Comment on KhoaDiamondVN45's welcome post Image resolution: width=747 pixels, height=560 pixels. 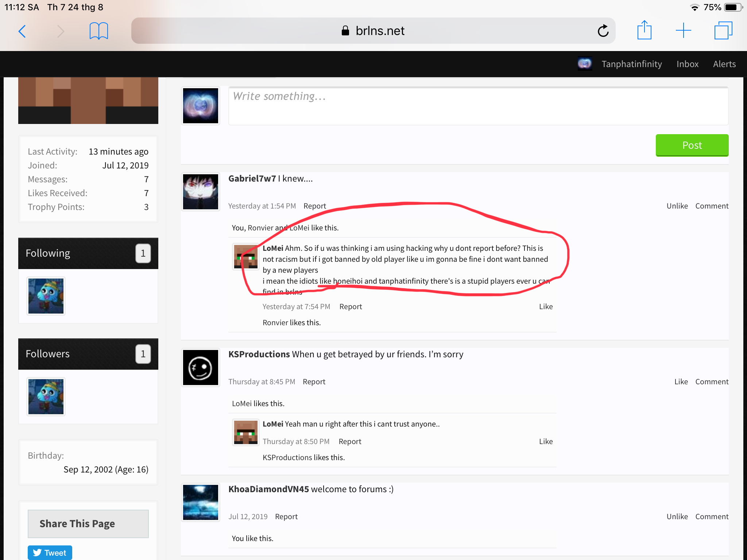click(x=712, y=517)
